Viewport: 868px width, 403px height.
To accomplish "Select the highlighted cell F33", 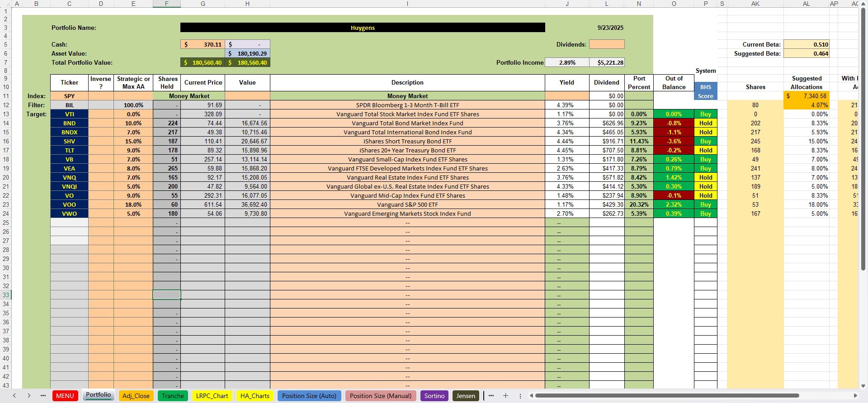I will click(167, 295).
